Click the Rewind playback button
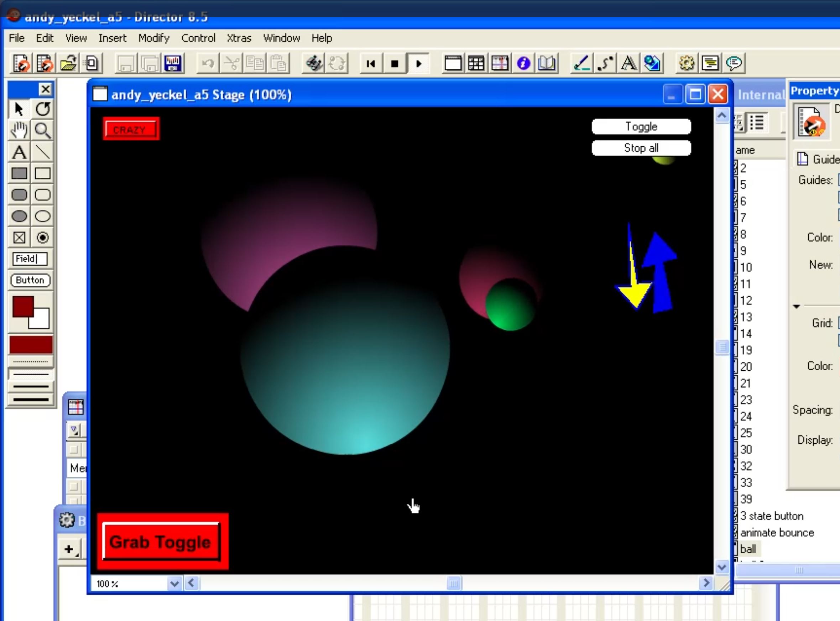 [x=371, y=63]
